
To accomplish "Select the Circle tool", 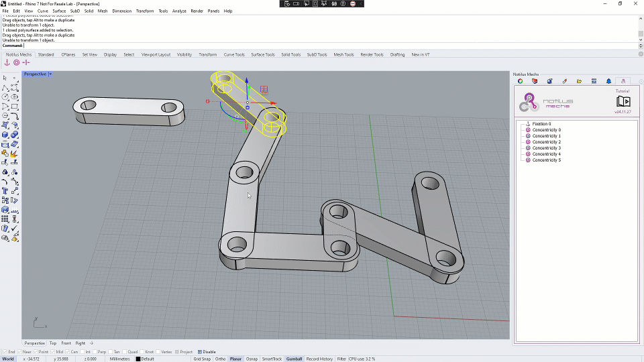I will coord(5,97).
